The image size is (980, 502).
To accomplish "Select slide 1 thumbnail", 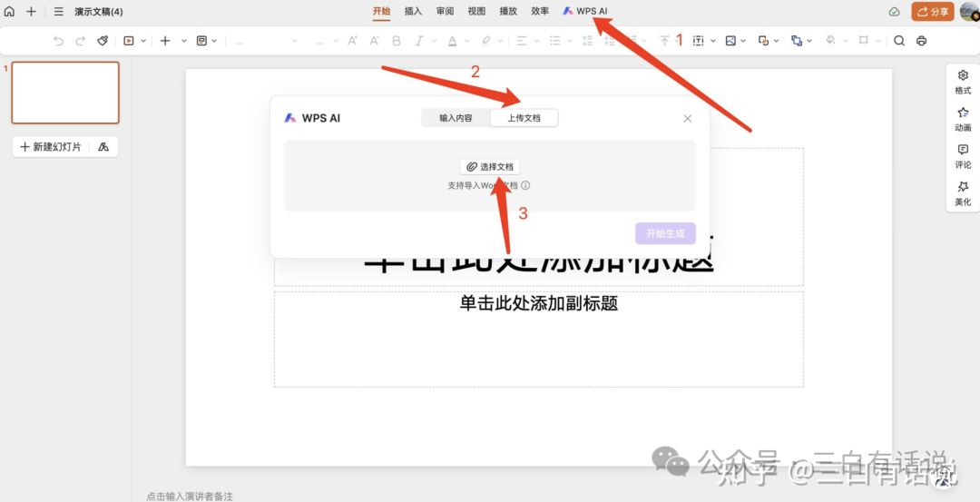I will [65, 93].
